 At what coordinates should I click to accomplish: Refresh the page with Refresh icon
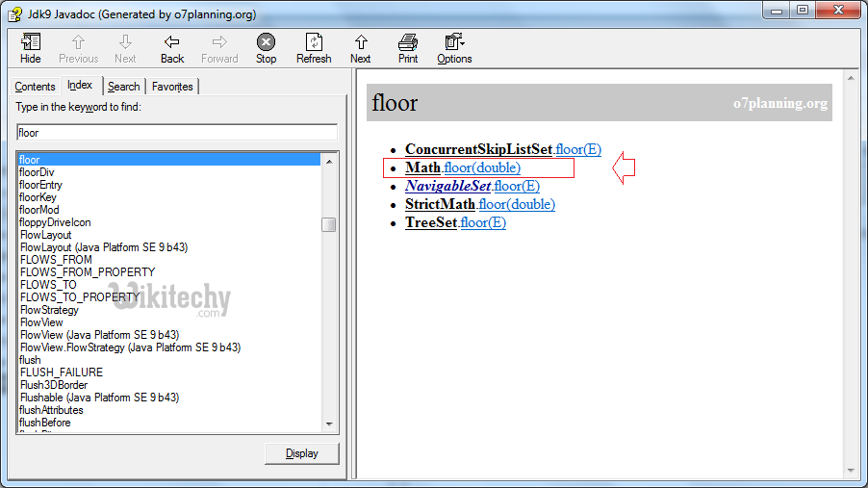pyautogui.click(x=314, y=42)
